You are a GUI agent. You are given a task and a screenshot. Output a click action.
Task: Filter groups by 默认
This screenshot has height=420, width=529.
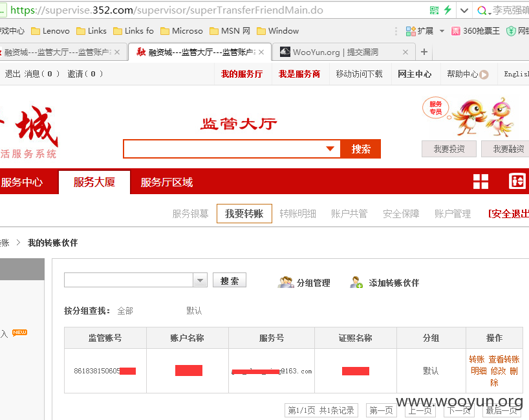[x=194, y=311]
